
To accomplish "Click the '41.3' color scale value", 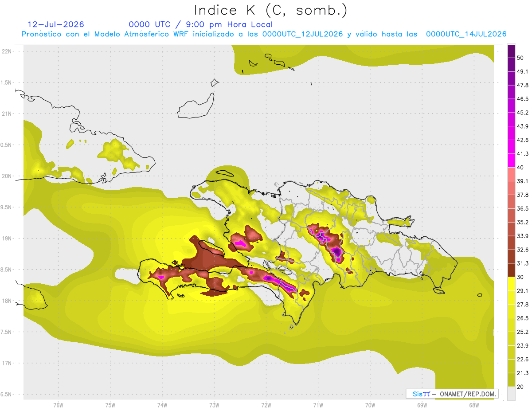I will tap(523, 154).
